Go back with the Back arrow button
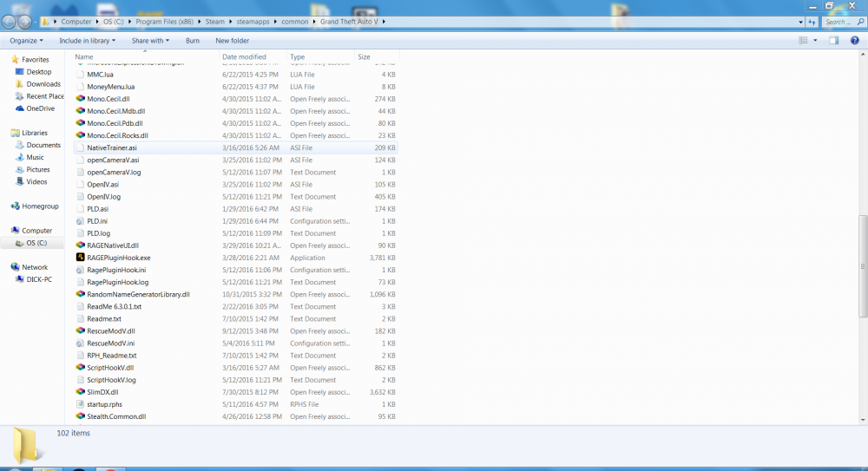 [x=9, y=22]
